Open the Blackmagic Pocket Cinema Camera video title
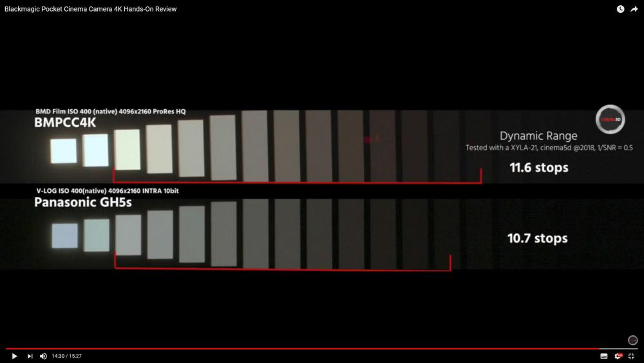 (90, 9)
